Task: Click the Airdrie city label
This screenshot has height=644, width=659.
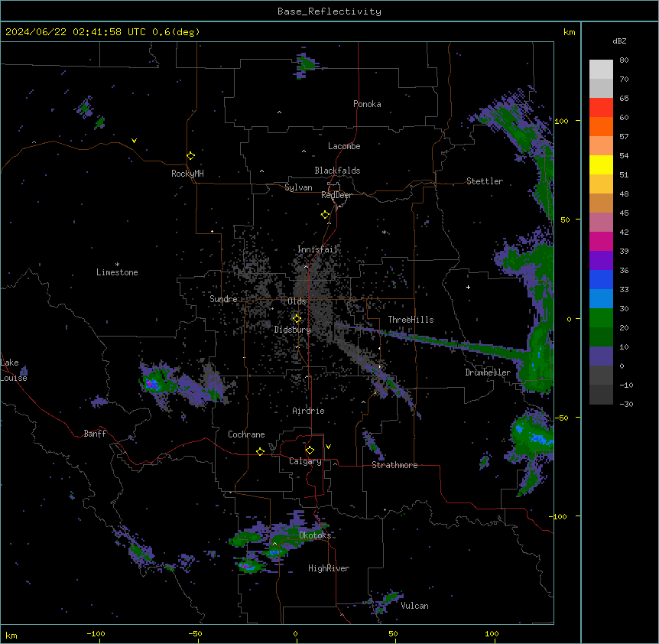Action: pyautogui.click(x=309, y=411)
